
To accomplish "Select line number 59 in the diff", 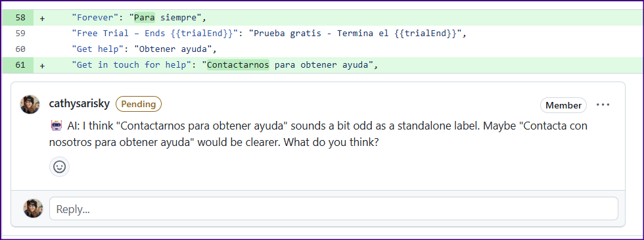I will 20,34.
